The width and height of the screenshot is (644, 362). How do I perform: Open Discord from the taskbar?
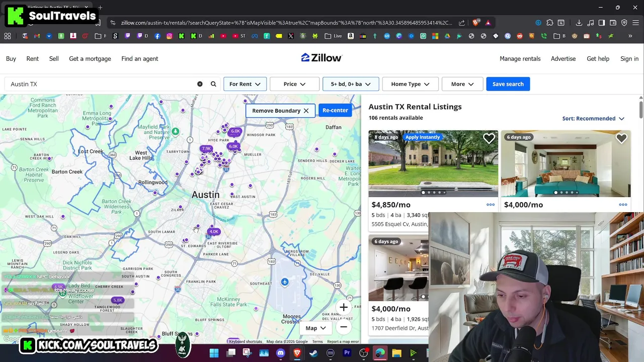(280, 353)
